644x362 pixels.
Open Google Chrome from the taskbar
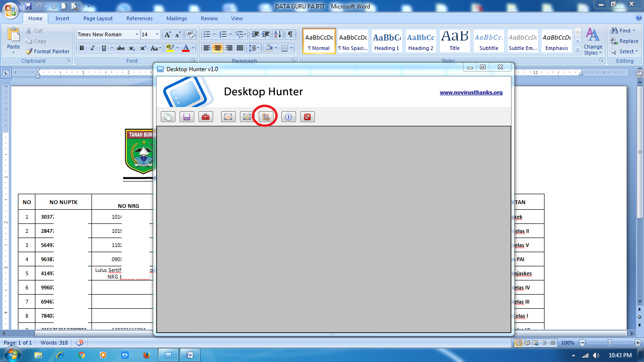click(x=82, y=355)
